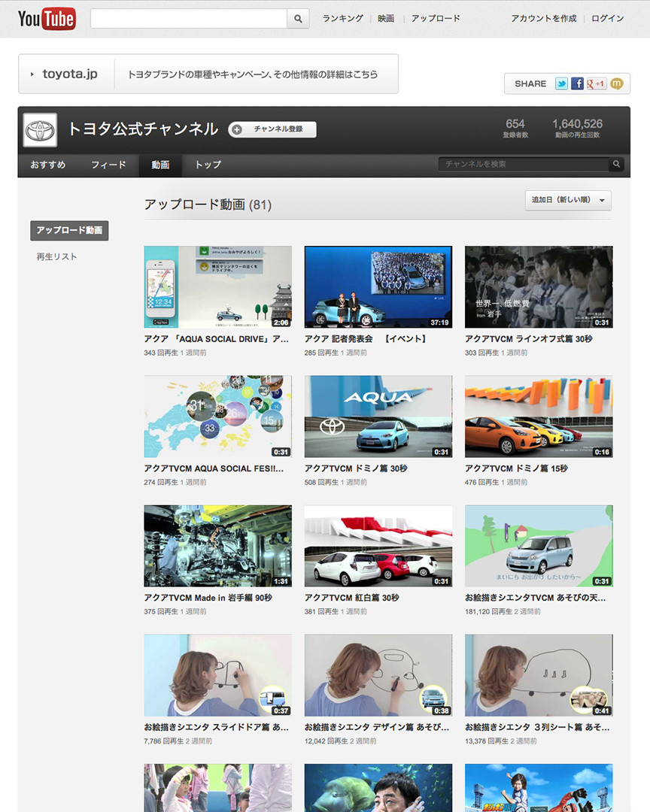Screen dimensions: 650x812
Task: Click title アクアTVCM ドミノ篇 30秒
Action: tap(356, 468)
